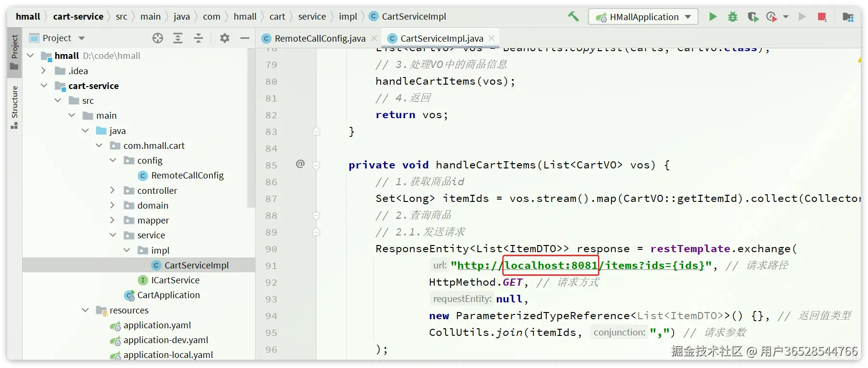868x368 pixels.
Task: Click the gutter @ annotation on line 85
Action: tap(300, 164)
